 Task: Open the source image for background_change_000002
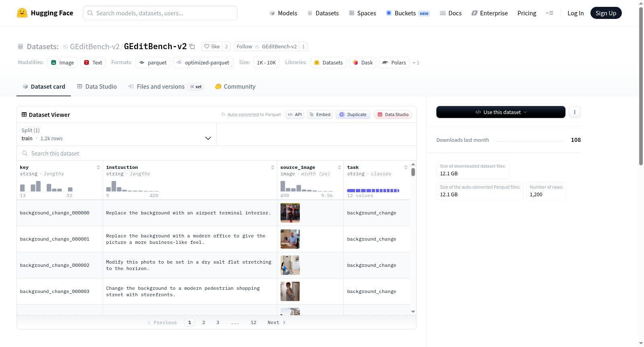[290, 265]
